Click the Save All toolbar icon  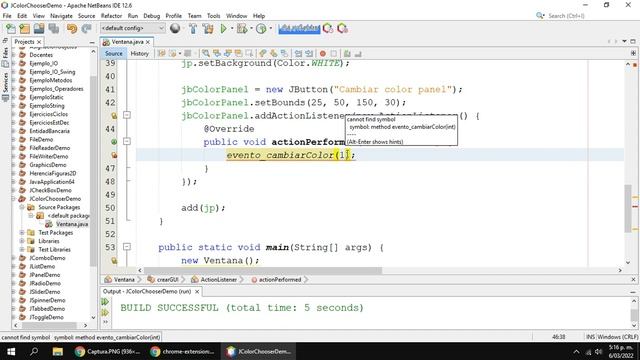click(x=54, y=29)
